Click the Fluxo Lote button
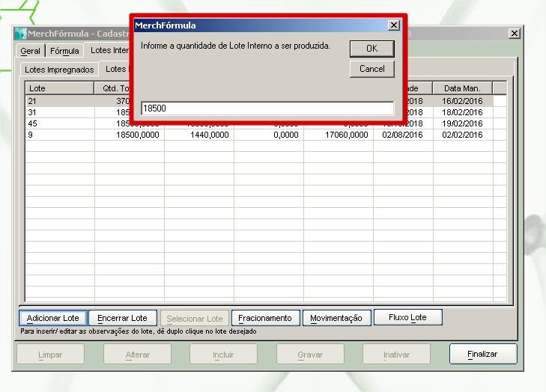 (x=407, y=317)
